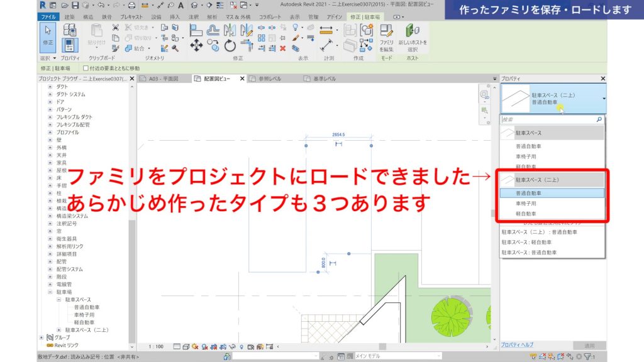Select the Move tool in the Modify panel
This screenshot has height=362, width=644.
(196, 44)
